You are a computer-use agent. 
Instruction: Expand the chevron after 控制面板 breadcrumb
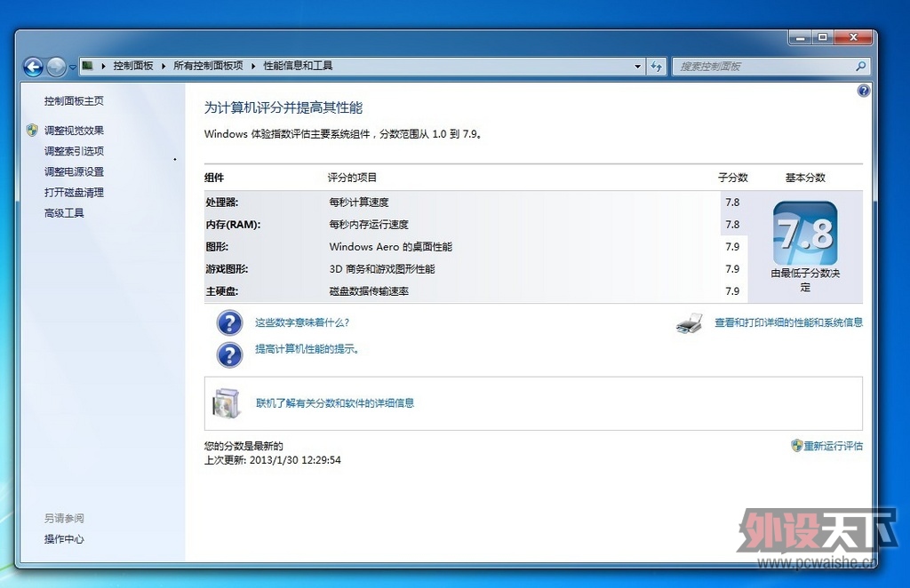[164, 66]
